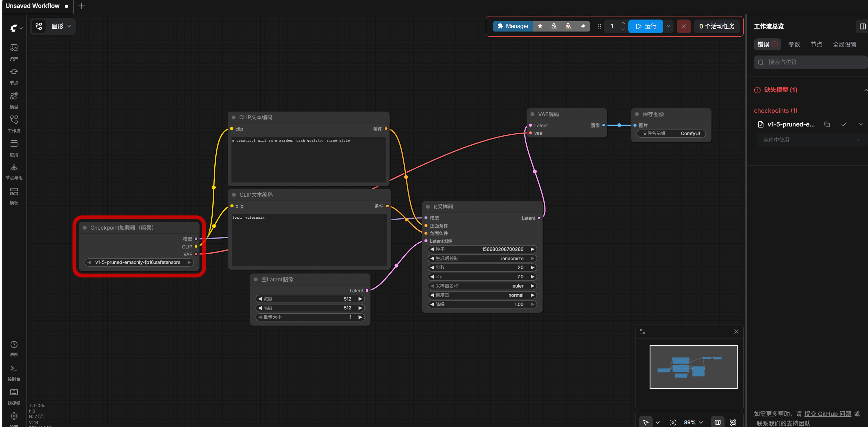Toggle collapse dot on the watermark CLIP文本编码 node

234,195
